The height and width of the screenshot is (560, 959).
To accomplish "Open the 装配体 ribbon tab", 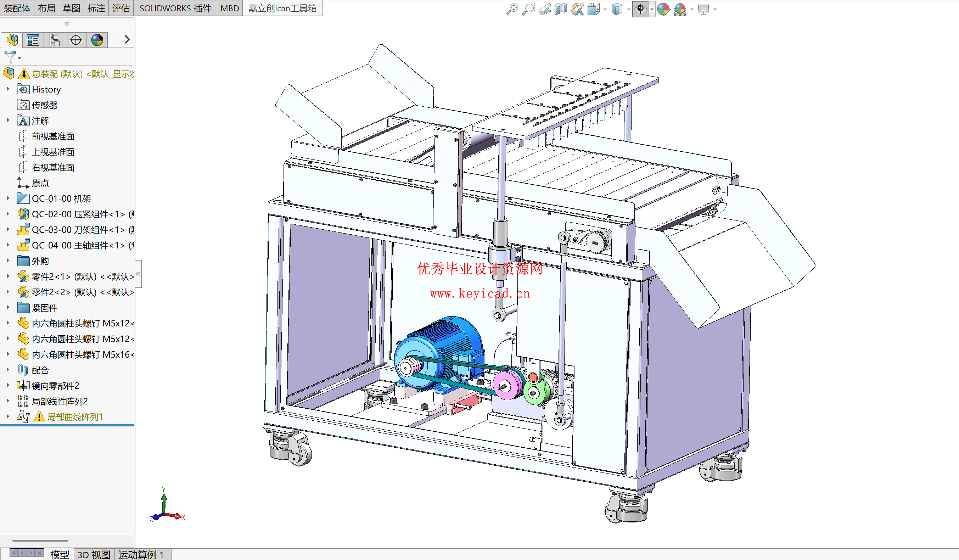I will pos(17,8).
